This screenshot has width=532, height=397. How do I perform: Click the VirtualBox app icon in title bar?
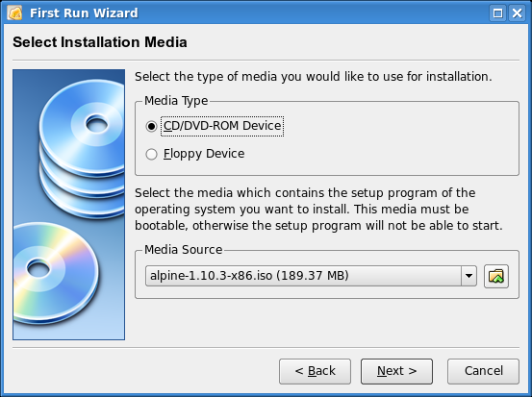tap(14, 12)
